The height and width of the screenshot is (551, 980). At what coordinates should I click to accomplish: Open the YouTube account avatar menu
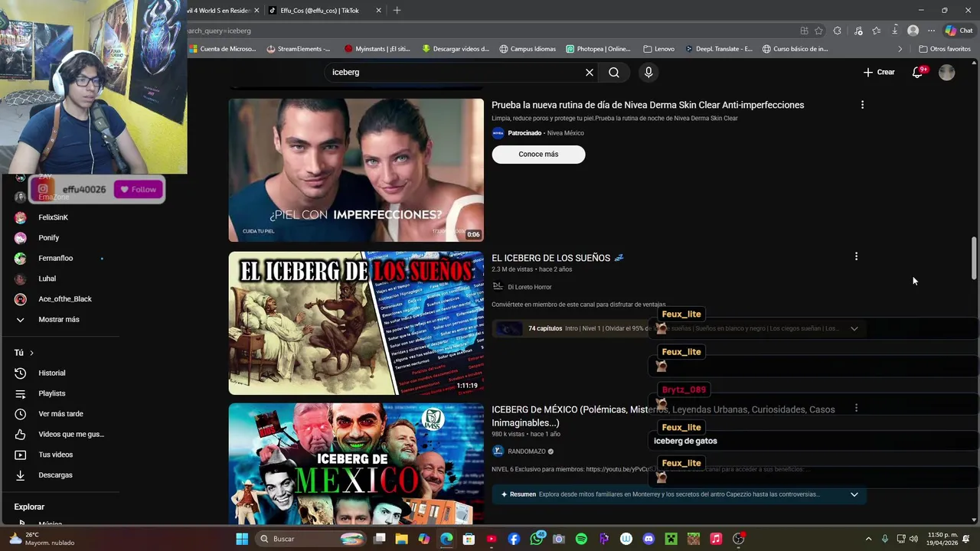pos(947,72)
